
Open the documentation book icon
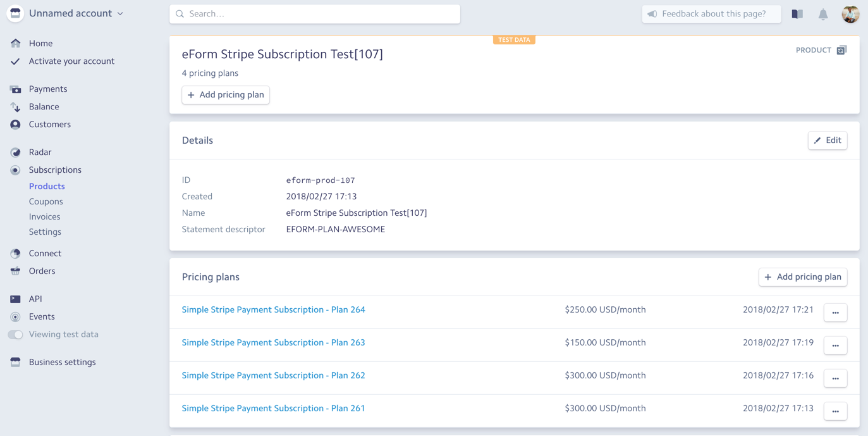coord(797,14)
